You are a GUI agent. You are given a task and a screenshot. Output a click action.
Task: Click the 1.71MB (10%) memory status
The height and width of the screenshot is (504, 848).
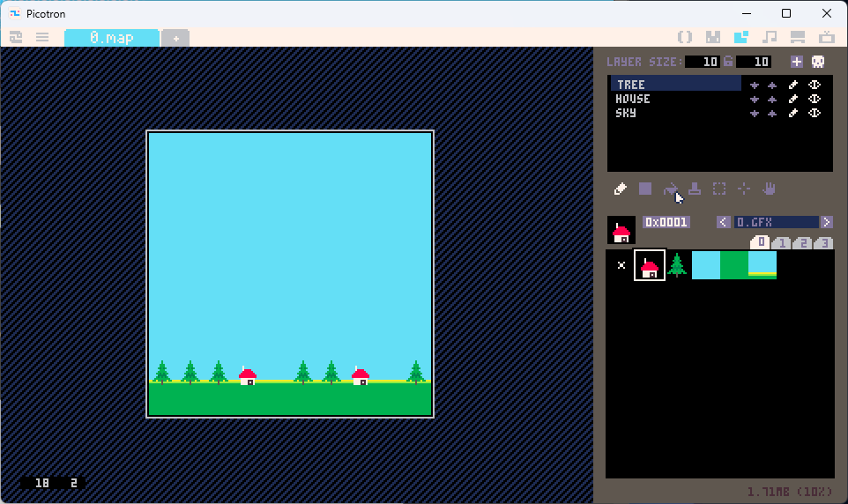tap(789, 492)
